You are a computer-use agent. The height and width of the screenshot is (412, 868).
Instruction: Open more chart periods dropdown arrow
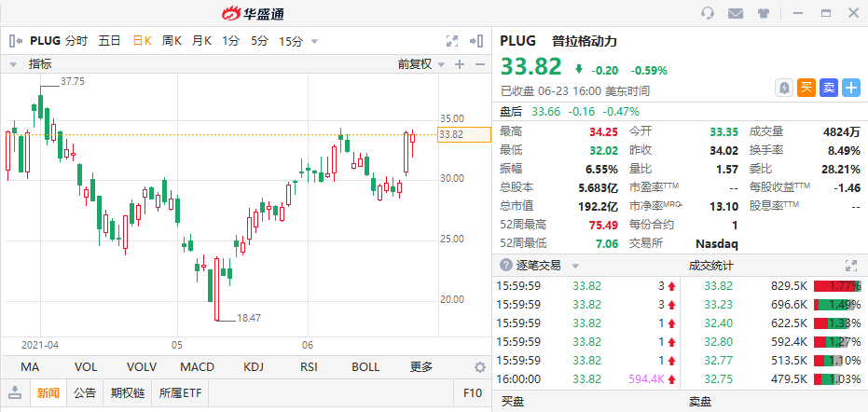tap(314, 41)
